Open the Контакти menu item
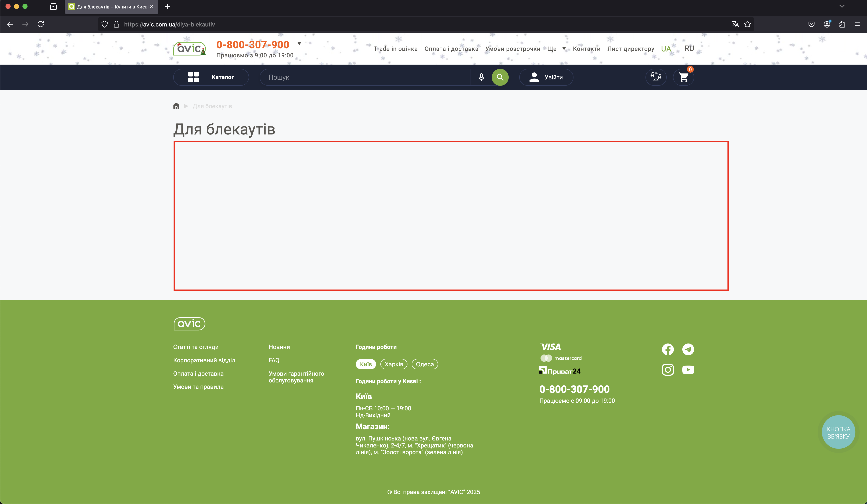Viewport: 867px width, 504px height. (x=586, y=49)
